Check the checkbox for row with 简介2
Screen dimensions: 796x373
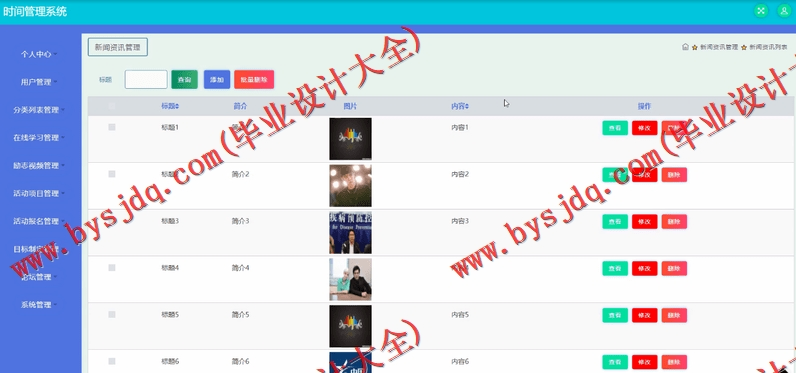tap(112, 174)
